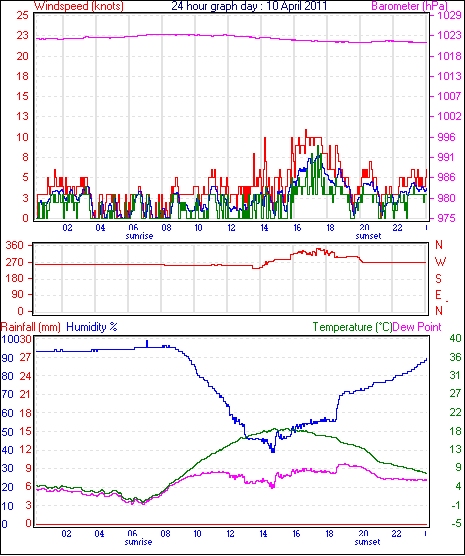This screenshot has width=465, height=556.
Task: Click the wind gust peak near hour 17
Action: tap(306, 131)
